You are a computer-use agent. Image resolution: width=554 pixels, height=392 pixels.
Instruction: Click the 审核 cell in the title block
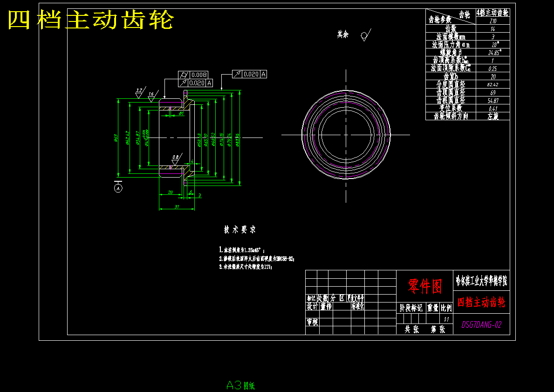point(312,322)
